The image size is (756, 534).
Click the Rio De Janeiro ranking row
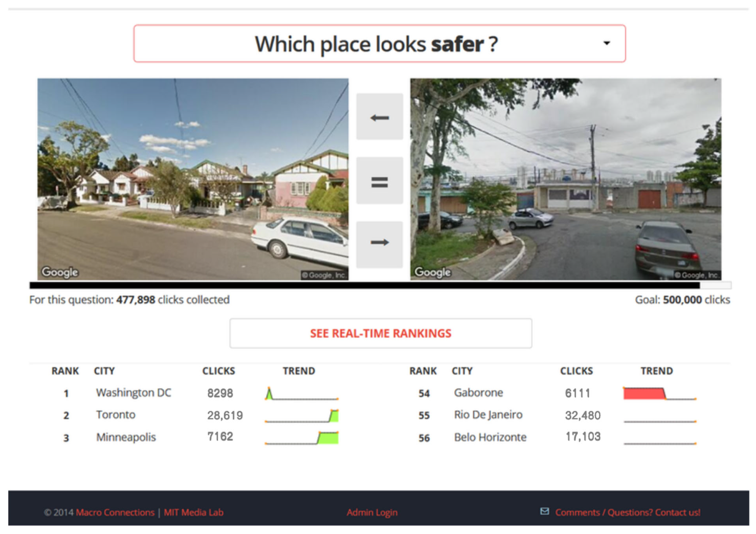(488, 415)
